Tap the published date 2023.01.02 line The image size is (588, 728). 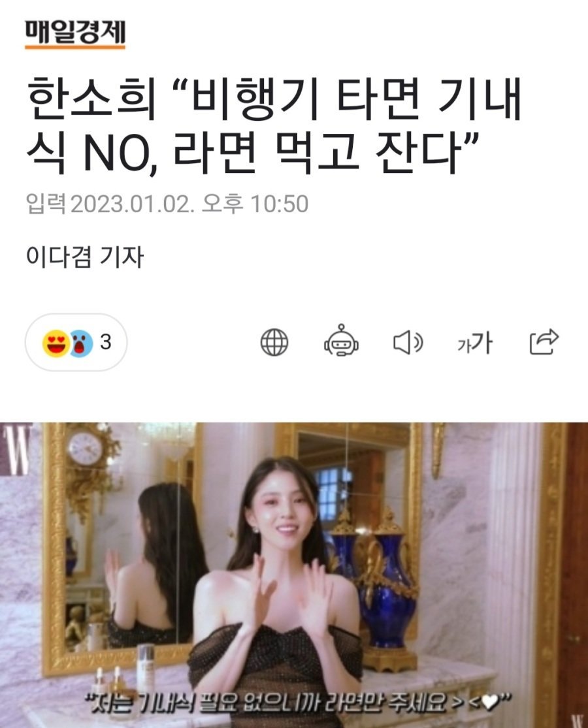click(x=167, y=203)
